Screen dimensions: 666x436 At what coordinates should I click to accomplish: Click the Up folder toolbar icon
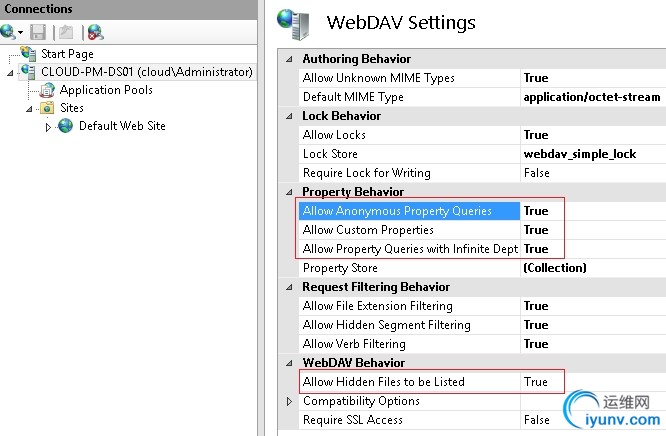pos(66,32)
